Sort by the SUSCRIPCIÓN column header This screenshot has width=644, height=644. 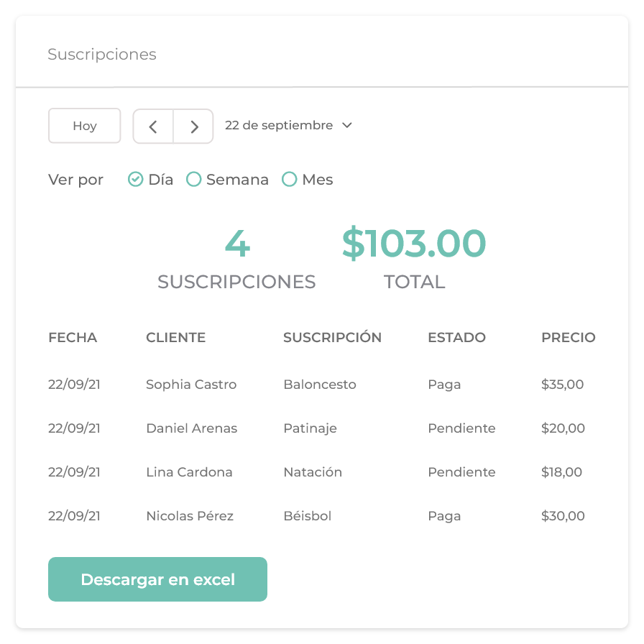pos(332,338)
